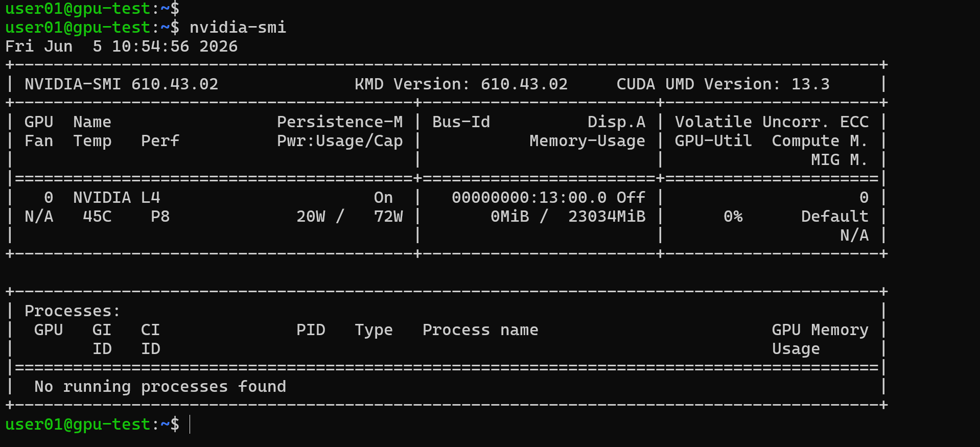
Task: Click the Default compute mode text
Action: (x=835, y=217)
